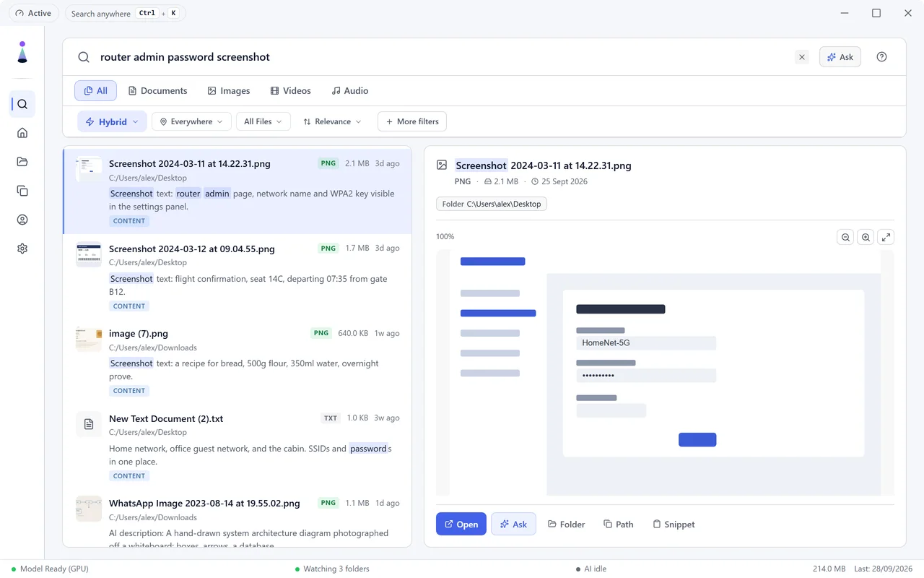The width and height of the screenshot is (924, 578).
Task: Click the file icon of New Text Document (2).txt
Action: 89,424
